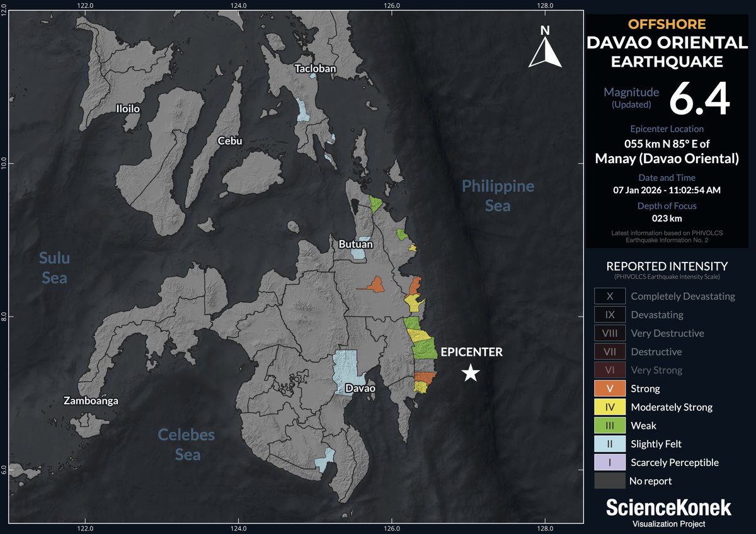
Task: Click the lavender intensity I swatch
Action: click(x=609, y=462)
